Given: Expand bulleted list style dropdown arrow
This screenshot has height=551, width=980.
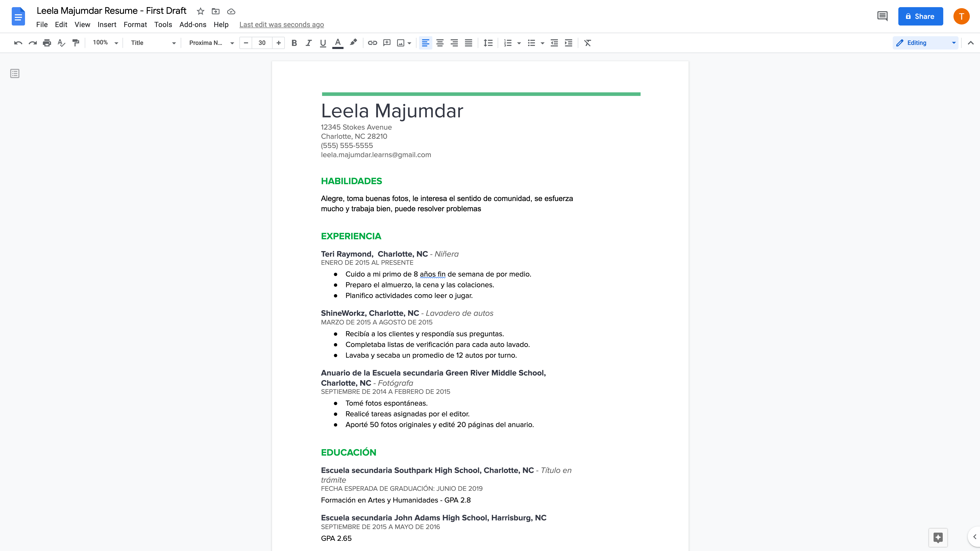Looking at the screenshot, I should 542,43.
